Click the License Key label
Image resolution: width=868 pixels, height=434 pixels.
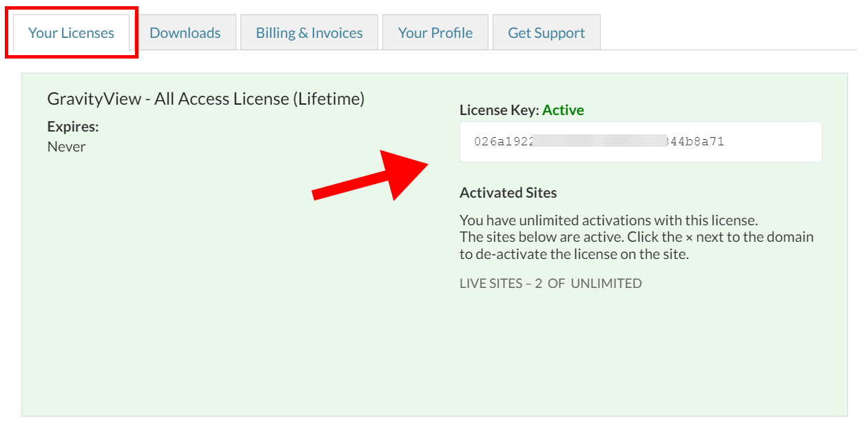[499, 110]
